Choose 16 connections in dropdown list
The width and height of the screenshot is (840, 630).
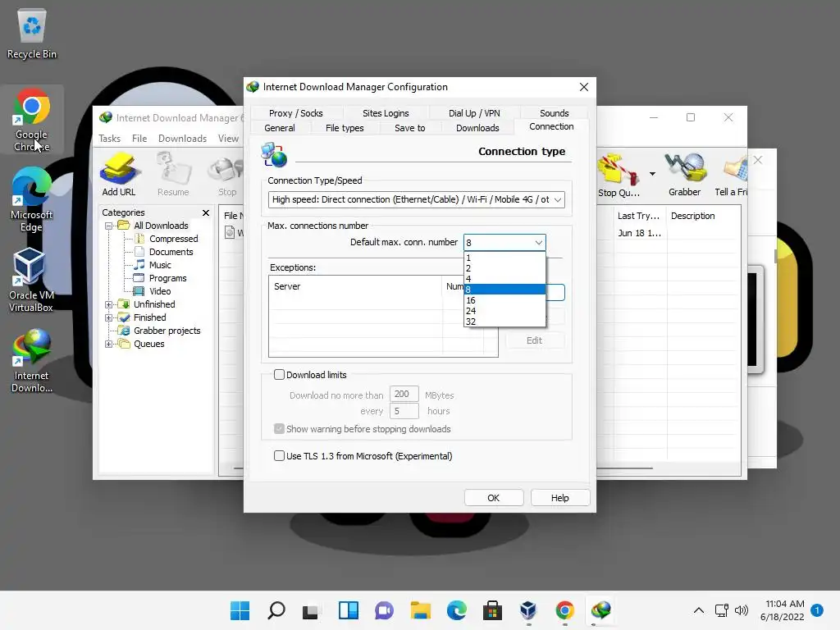(504, 300)
